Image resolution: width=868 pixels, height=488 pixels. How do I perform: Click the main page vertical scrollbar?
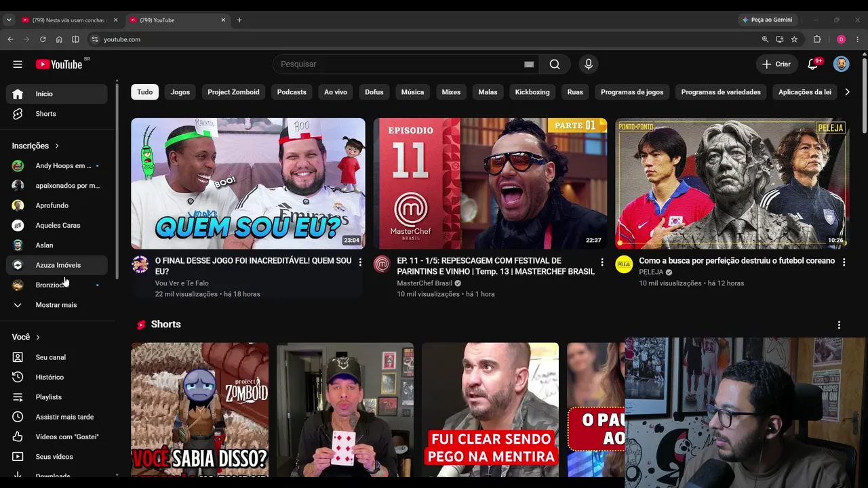pos(864,95)
